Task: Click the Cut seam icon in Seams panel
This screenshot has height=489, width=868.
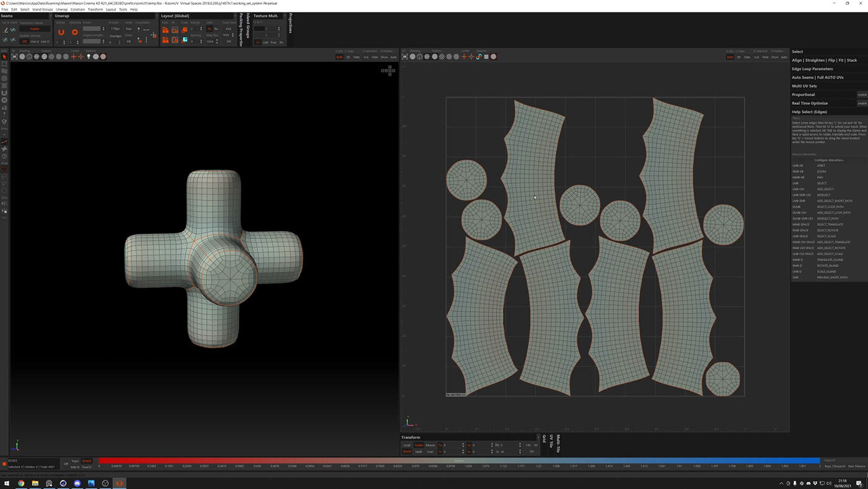Action: pyautogui.click(x=6, y=30)
